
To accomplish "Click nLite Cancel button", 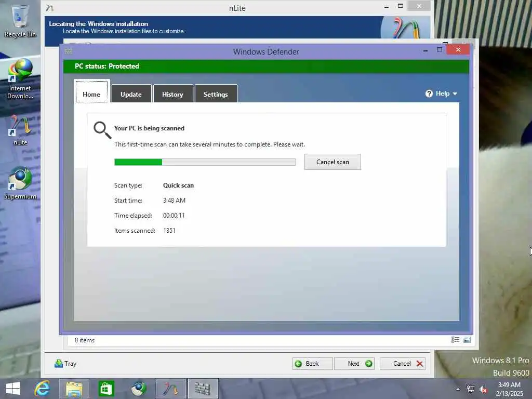I will click(x=403, y=364).
